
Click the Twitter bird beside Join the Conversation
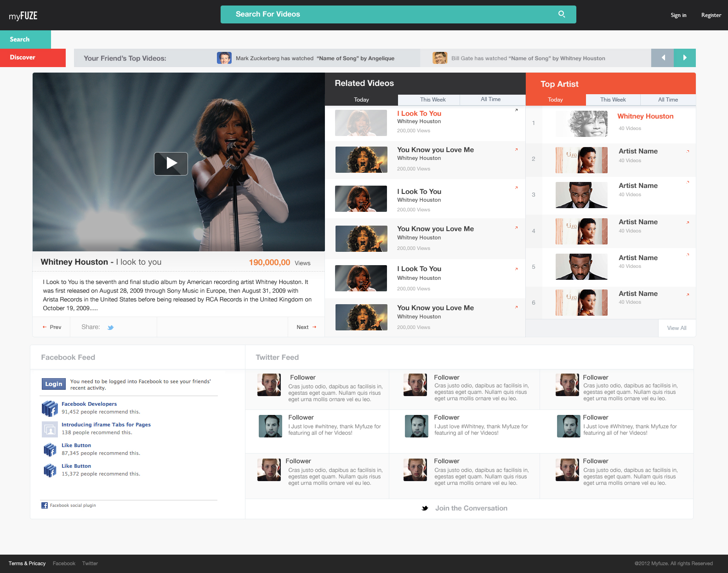[x=425, y=508]
